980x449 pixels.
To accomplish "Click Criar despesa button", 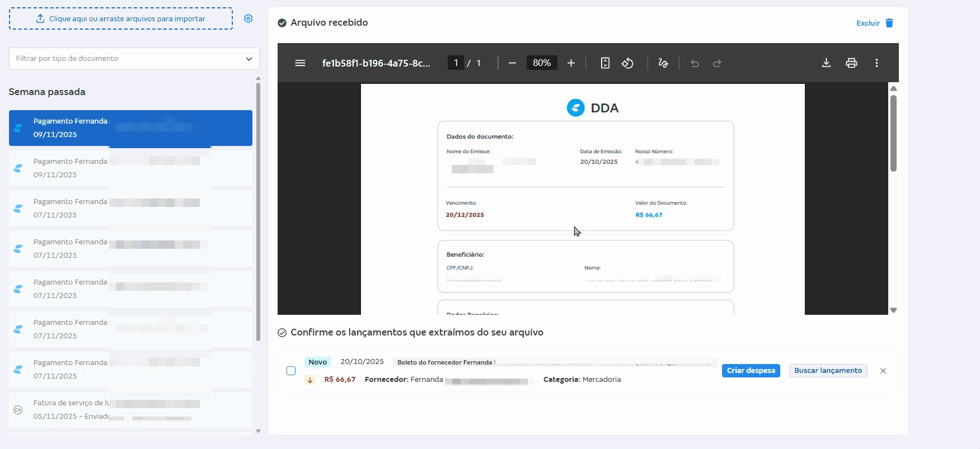I will pos(751,371).
